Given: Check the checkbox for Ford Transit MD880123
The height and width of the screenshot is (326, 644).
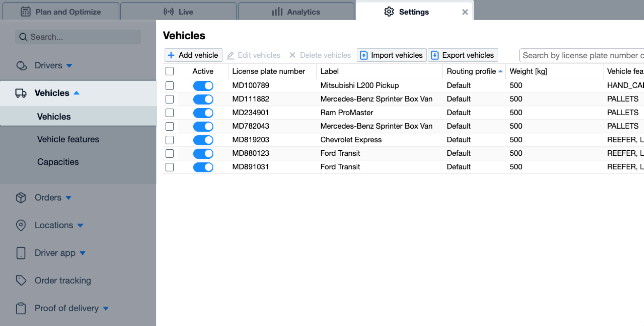Looking at the screenshot, I should click(x=169, y=153).
